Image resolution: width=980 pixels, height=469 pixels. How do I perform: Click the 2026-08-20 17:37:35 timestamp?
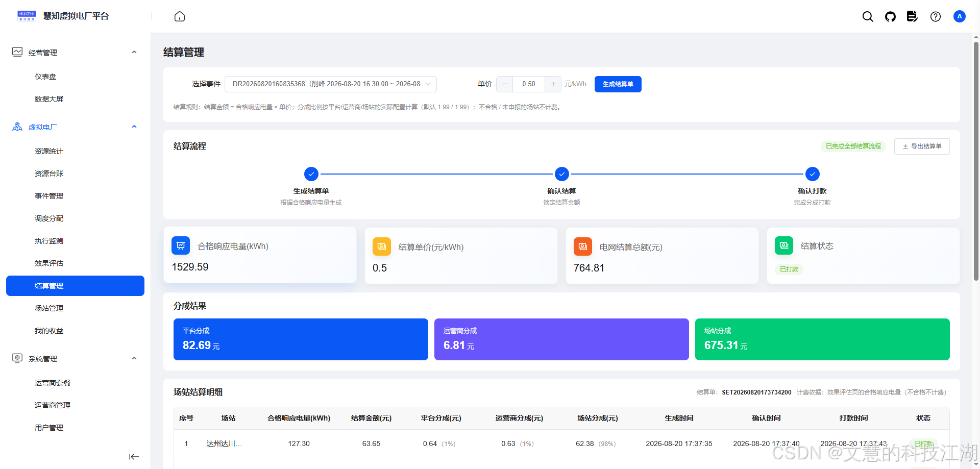pos(679,443)
